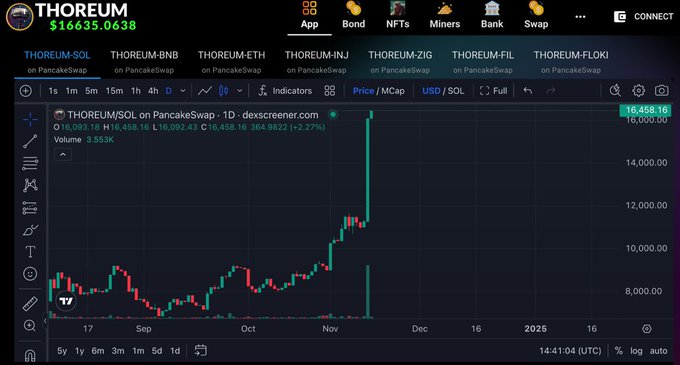Toggle chart to MCap view
Viewport: 680px width, 365px height.
point(393,91)
